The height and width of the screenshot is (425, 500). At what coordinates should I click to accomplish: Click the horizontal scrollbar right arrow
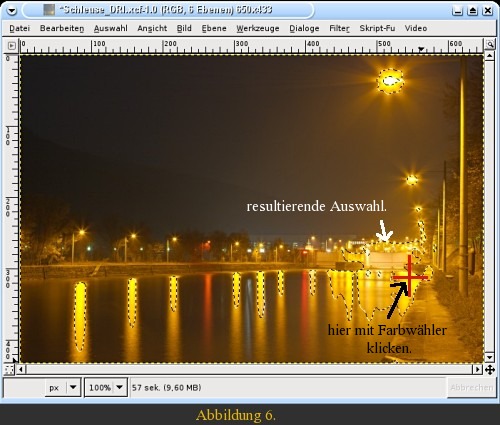point(478,369)
